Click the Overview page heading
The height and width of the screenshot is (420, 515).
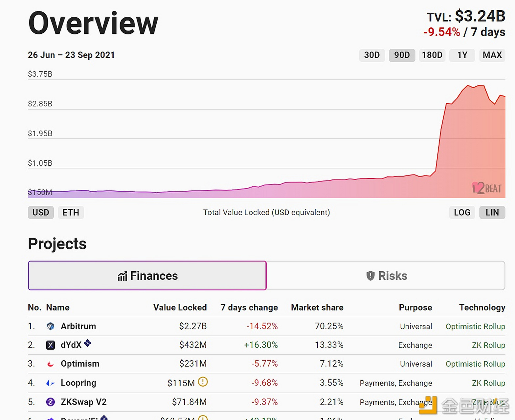click(x=93, y=23)
